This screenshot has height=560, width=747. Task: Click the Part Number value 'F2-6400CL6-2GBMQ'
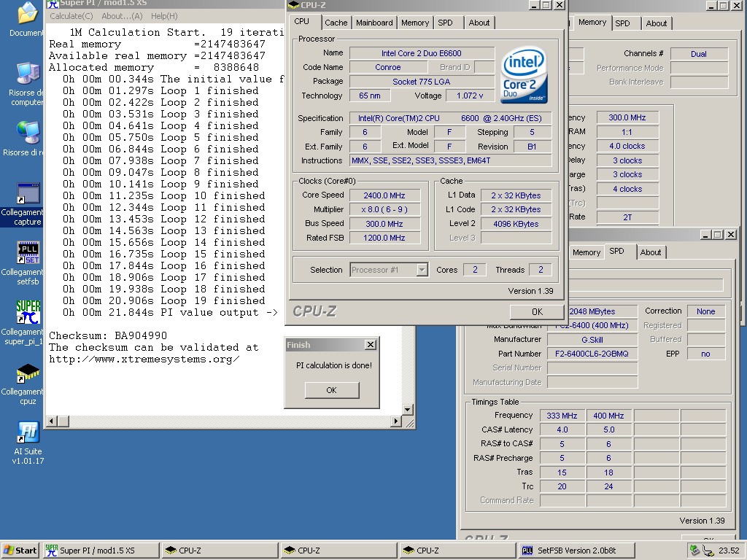coord(592,354)
